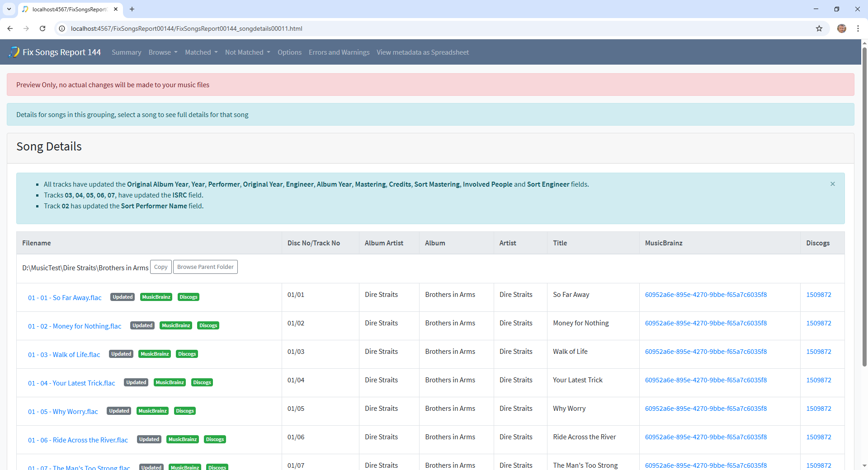Viewport: 868px width, 470px height.
Task: Open Discogs release link for So Far Away
Action: click(818, 295)
